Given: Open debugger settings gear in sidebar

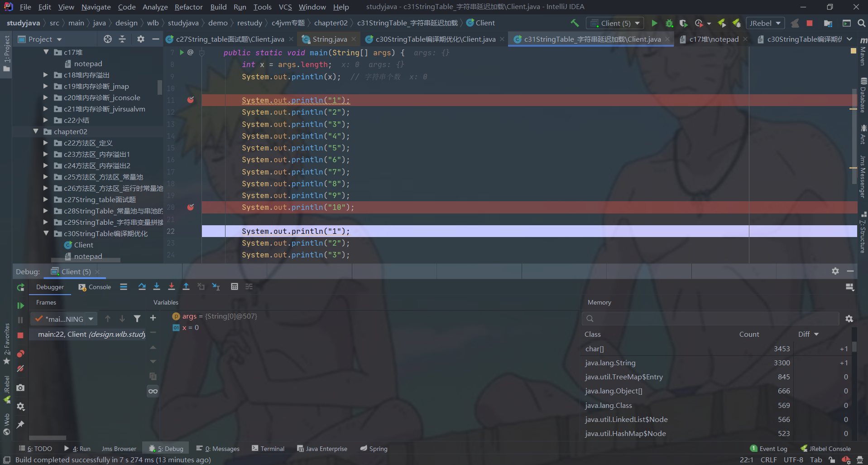Looking at the screenshot, I should [20, 407].
